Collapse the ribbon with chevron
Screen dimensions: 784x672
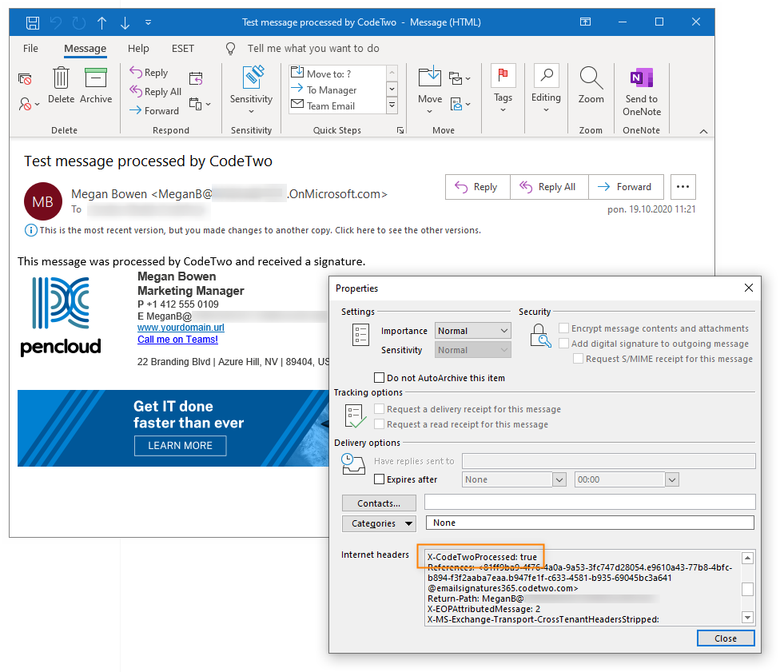(x=703, y=131)
